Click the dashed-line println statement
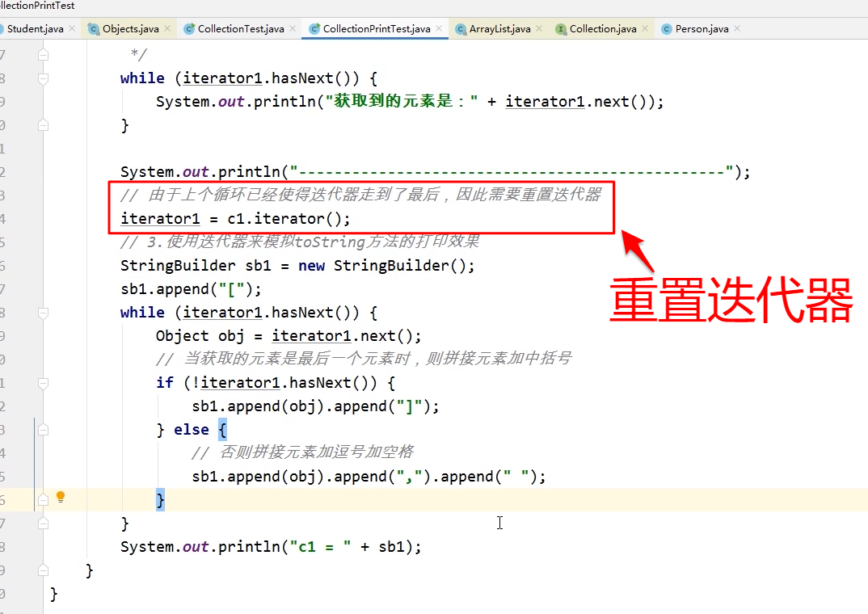 [435, 172]
